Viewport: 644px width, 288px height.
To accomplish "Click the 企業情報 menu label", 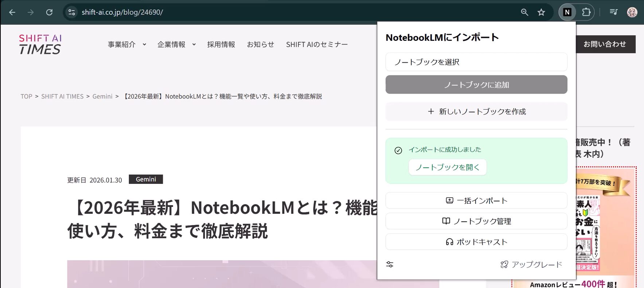I will coord(171,44).
